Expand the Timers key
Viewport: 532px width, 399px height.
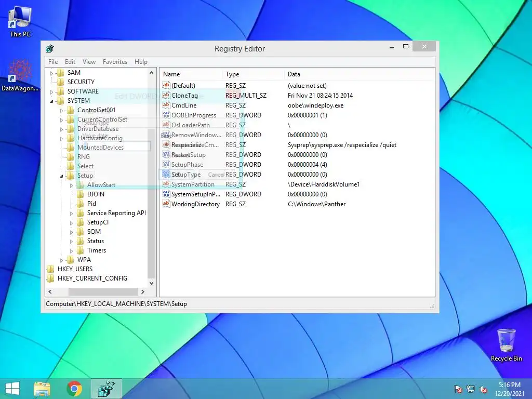click(71, 251)
